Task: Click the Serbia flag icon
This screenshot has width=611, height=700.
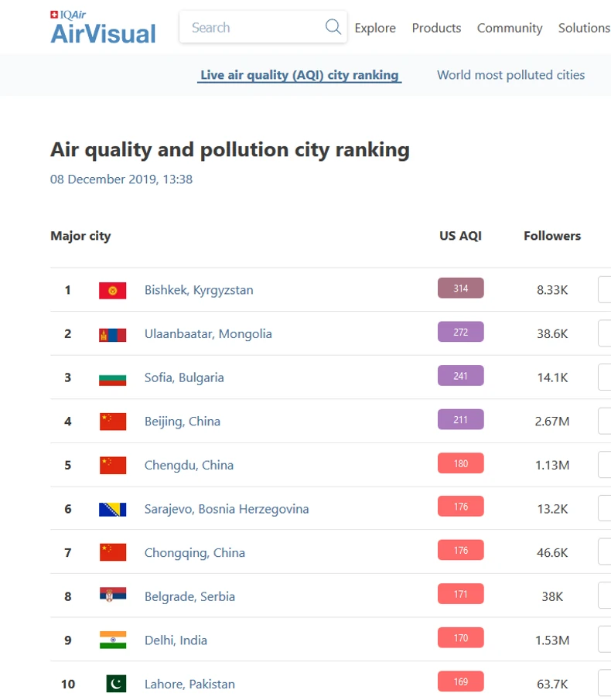Action: 113,596
